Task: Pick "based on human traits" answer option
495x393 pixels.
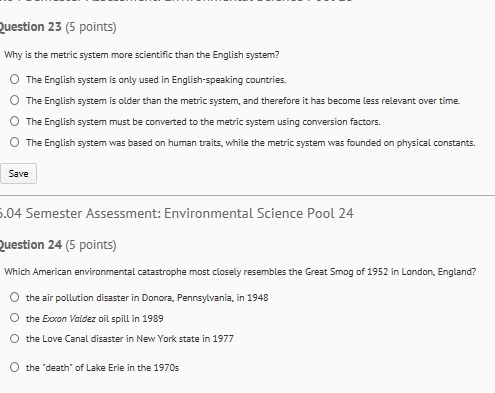Action: (x=14, y=142)
